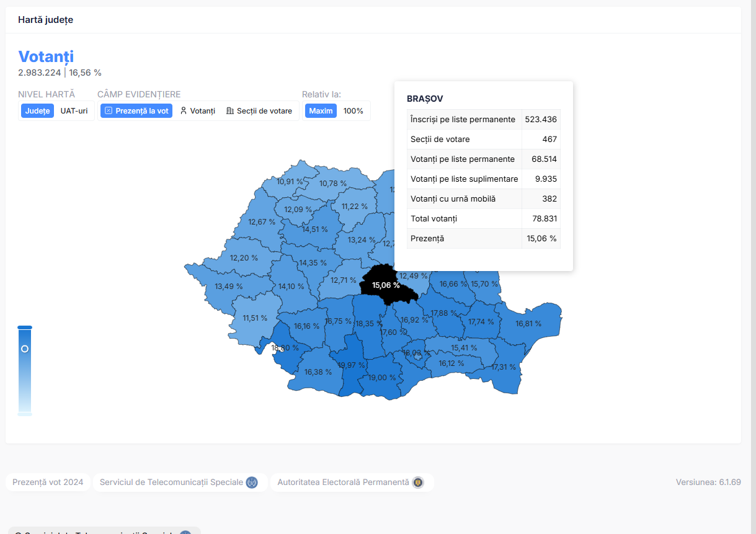The width and height of the screenshot is (756, 534).
Task: Select county labeled 18,35 %
Action: tap(369, 323)
